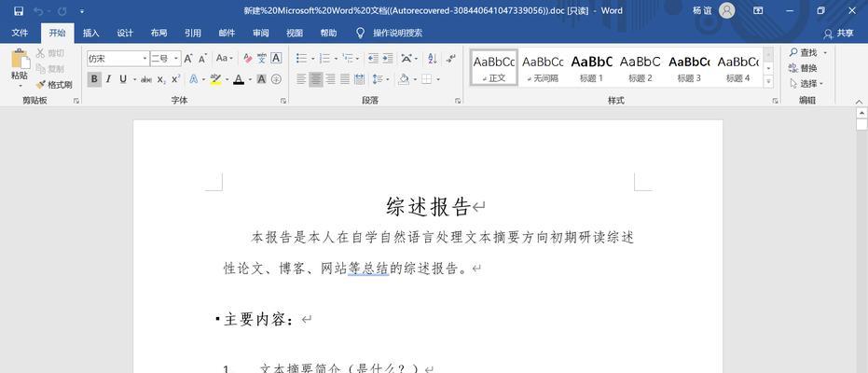Viewport: 868px width, 373px height.
Task: Toggle Superscript formatting
Action: coord(175,79)
